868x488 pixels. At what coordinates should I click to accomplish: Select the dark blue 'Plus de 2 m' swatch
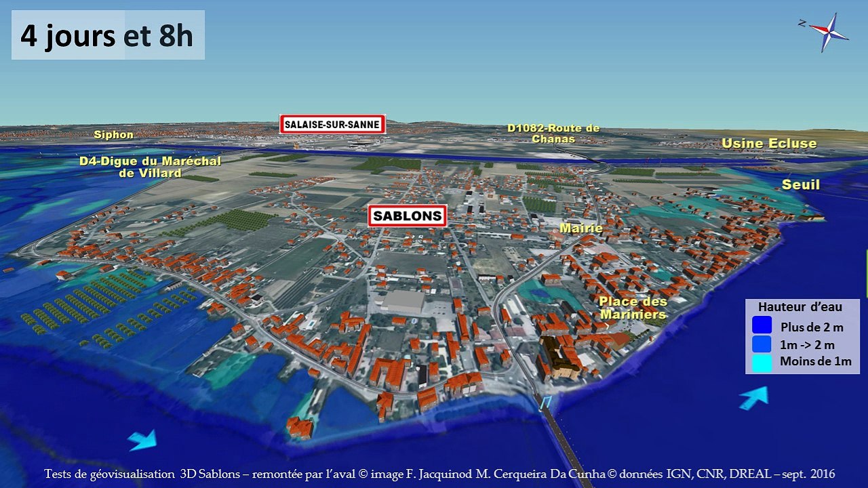point(762,325)
